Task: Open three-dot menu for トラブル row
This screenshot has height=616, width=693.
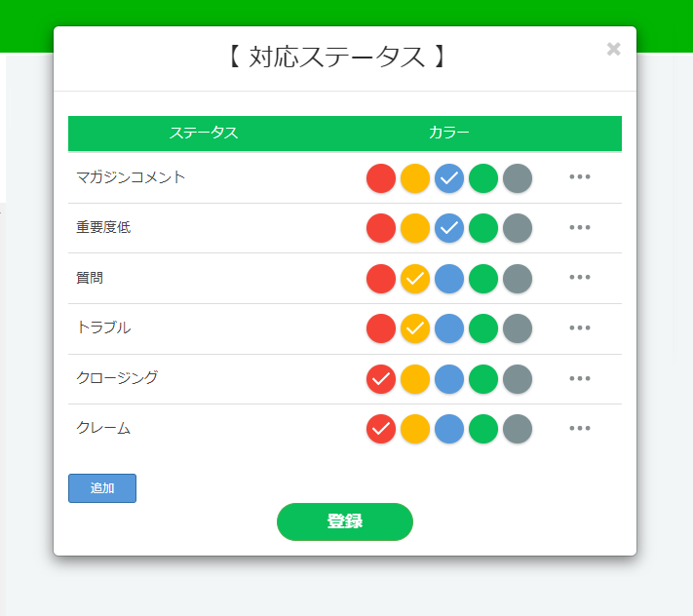Action: (x=579, y=327)
